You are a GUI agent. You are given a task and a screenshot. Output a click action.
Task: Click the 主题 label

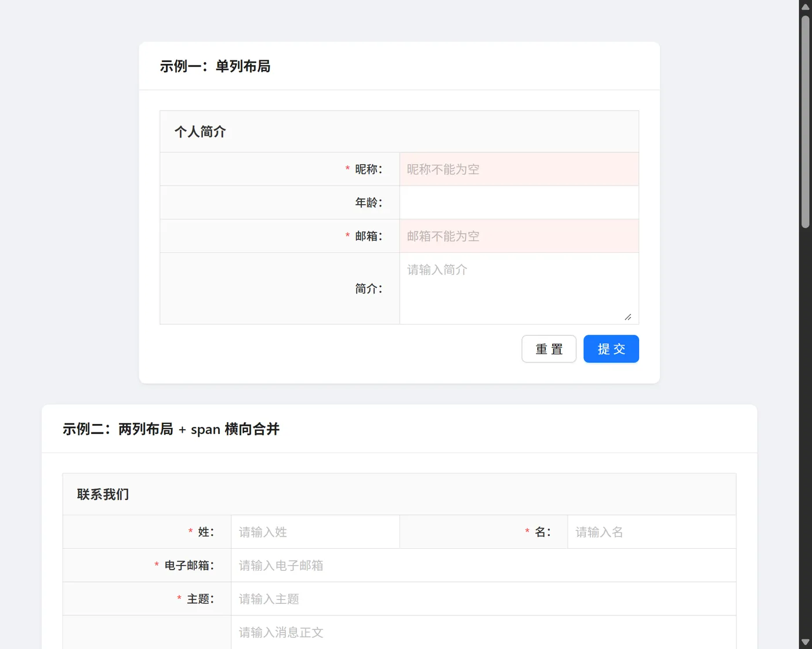[x=200, y=599]
